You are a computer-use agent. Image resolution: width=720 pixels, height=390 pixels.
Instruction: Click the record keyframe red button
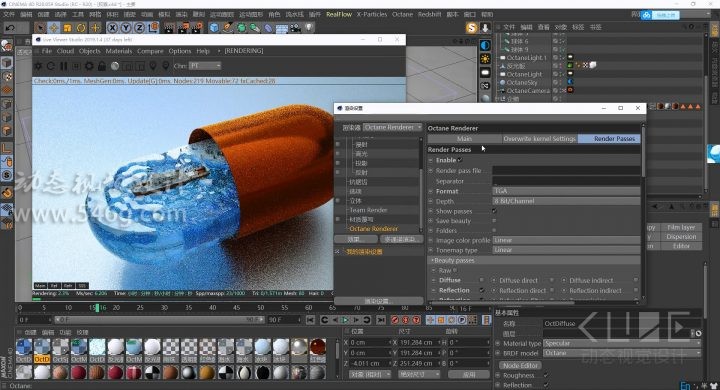(395, 320)
